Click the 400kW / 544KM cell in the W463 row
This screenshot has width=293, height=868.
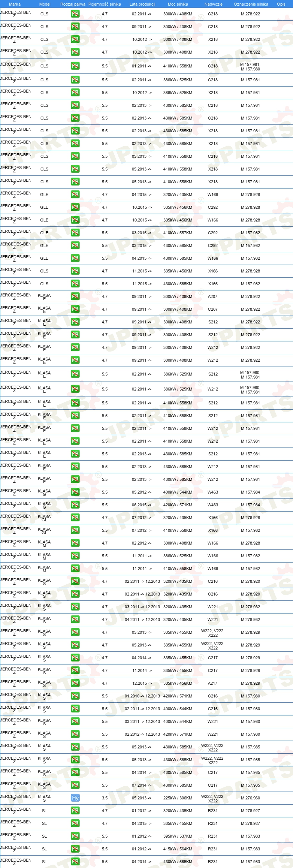pyautogui.click(x=178, y=492)
